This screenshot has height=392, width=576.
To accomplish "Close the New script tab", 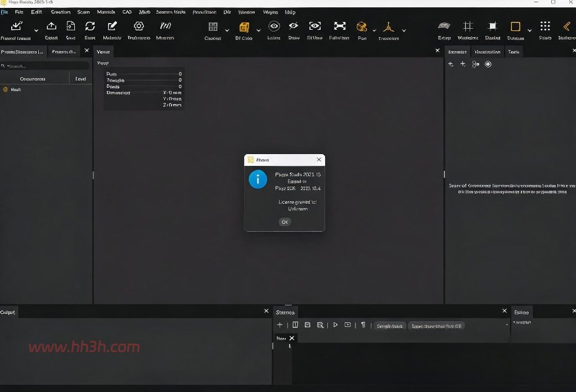I will tap(292, 338).
